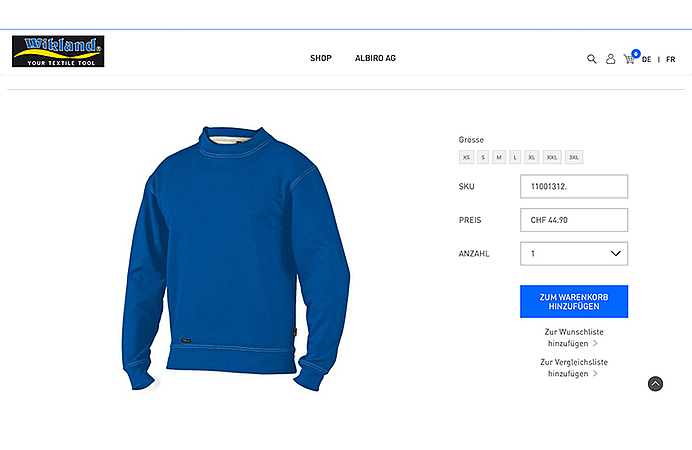Click the price field CHF 44.90
This screenshot has width=692, height=450.
(574, 220)
